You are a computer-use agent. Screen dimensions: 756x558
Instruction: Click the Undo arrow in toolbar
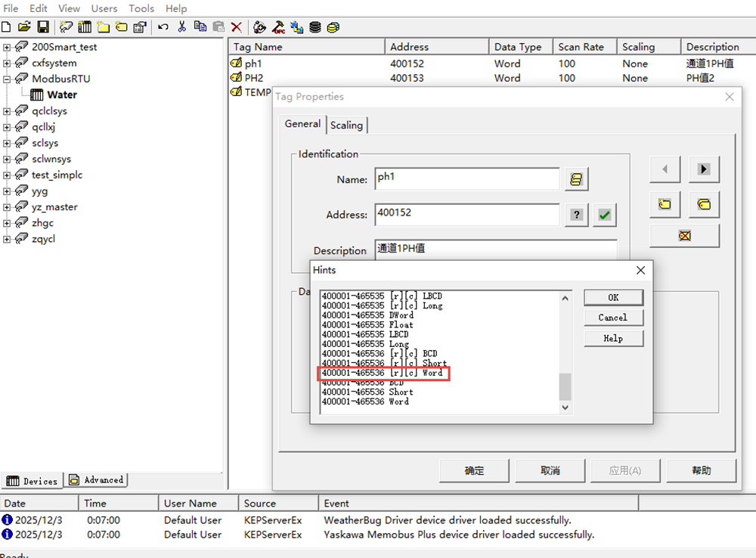click(x=163, y=27)
